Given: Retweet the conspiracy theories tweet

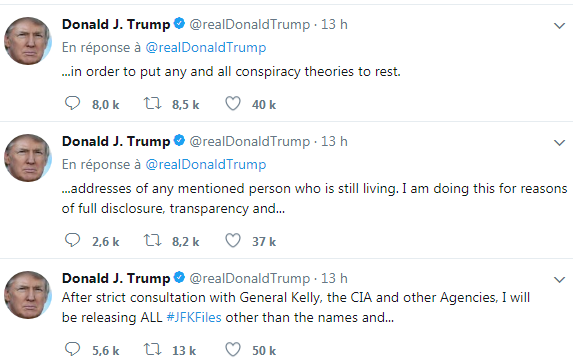Looking at the screenshot, I should tap(152, 103).
